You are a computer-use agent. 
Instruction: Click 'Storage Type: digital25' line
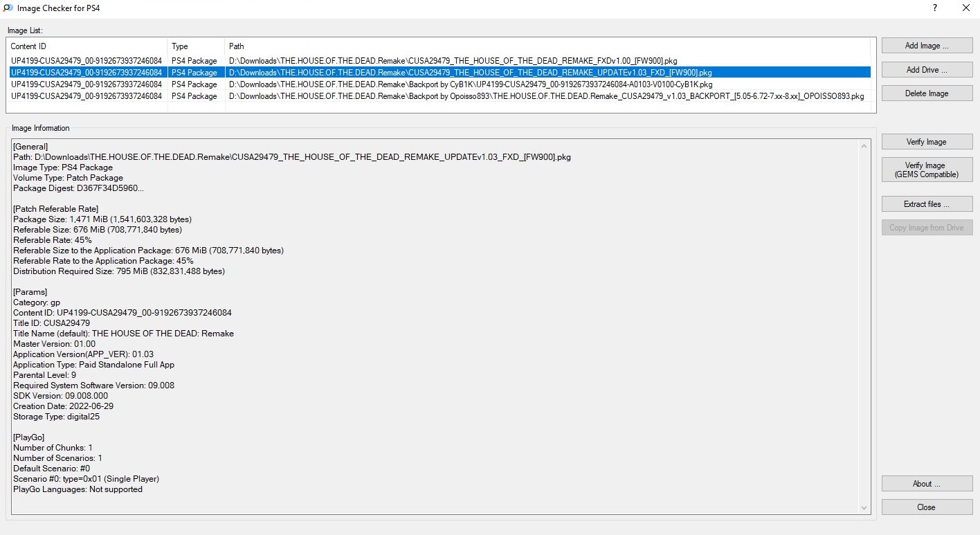point(57,417)
